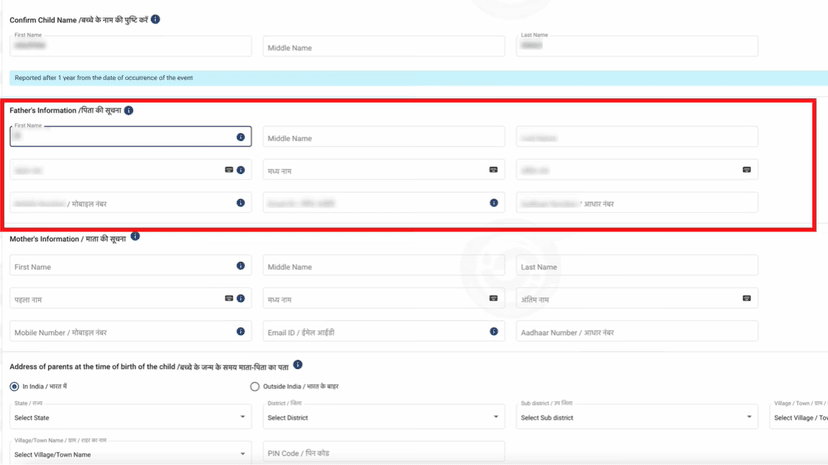Click the Father's Middle Name field
828x465 pixels.
point(383,138)
